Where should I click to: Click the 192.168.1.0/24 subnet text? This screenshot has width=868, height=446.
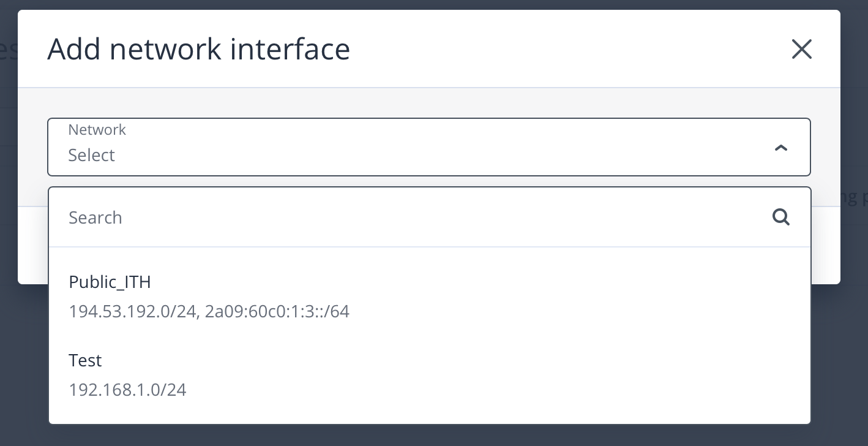127,390
